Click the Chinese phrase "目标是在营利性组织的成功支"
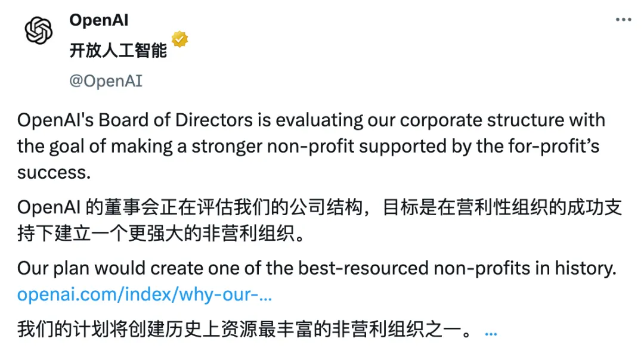This screenshot has height=354, width=644. [x=502, y=208]
